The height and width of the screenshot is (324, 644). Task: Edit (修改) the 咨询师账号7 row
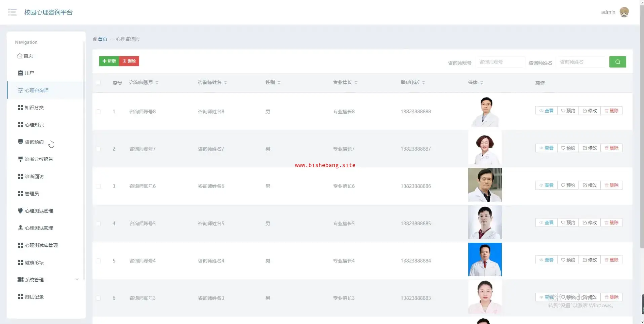[x=590, y=148]
